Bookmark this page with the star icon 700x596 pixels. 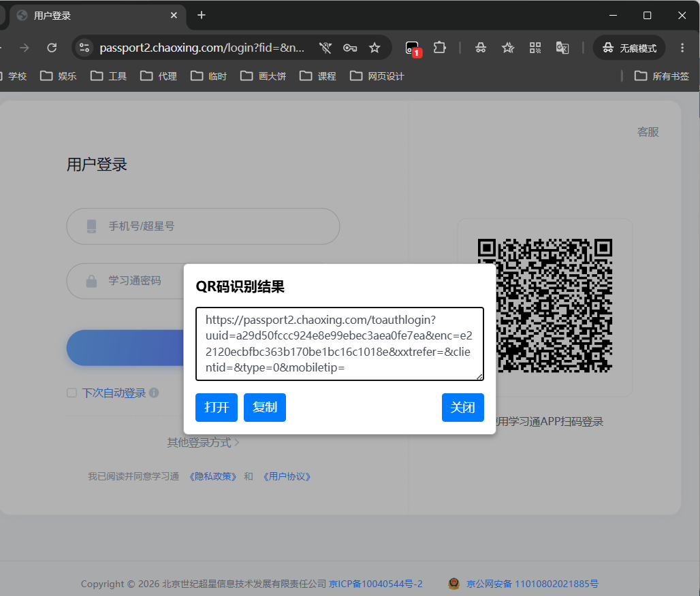click(375, 48)
